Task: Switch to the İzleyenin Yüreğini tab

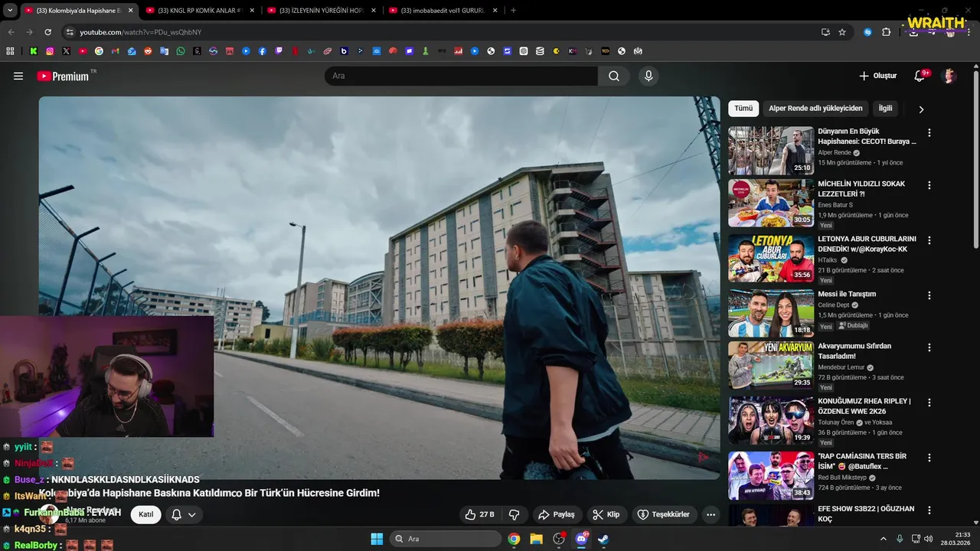Action: (x=321, y=11)
